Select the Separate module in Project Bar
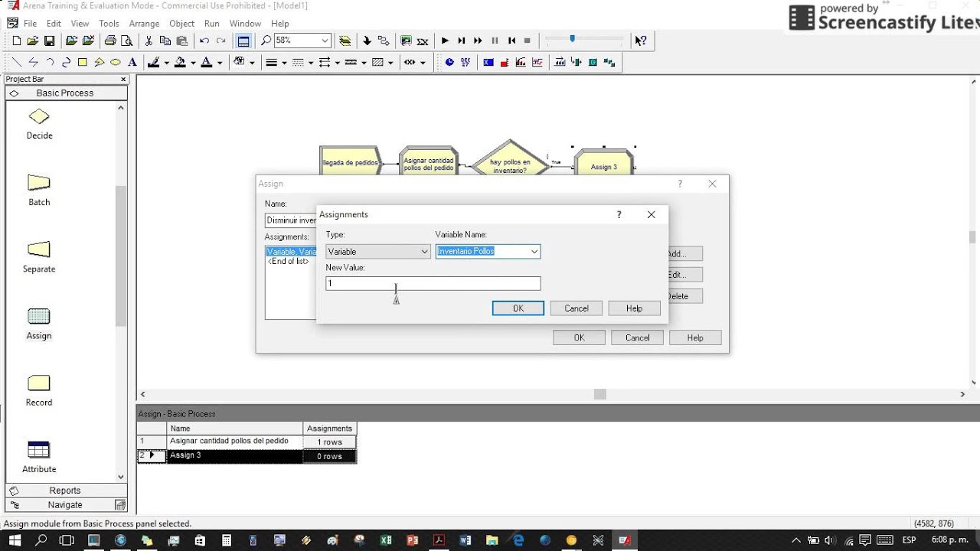Image resolution: width=980 pixels, height=551 pixels. coord(39,258)
